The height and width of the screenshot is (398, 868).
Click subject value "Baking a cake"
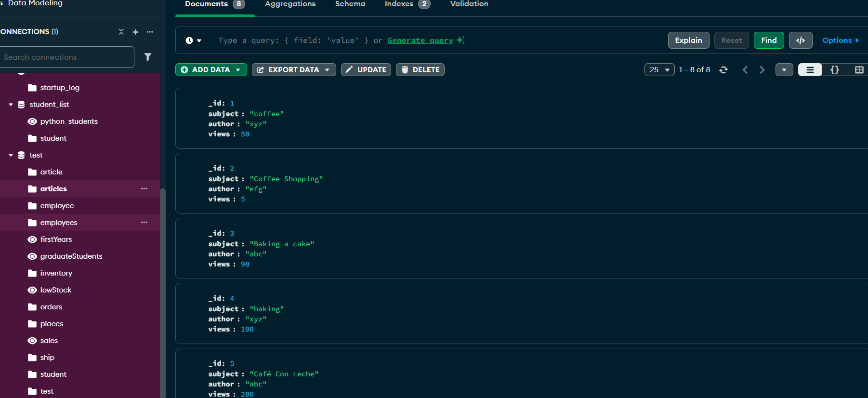pos(282,244)
